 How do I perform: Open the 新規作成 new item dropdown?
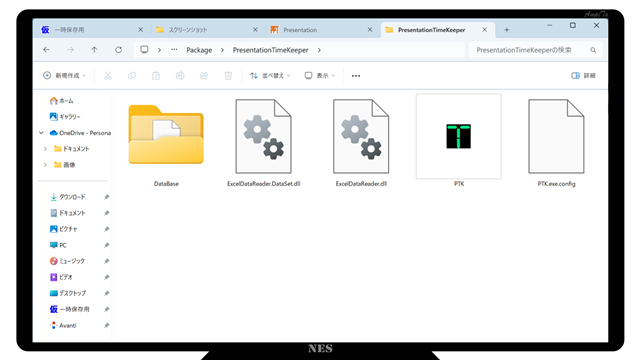pyautogui.click(x=64, y=76)
